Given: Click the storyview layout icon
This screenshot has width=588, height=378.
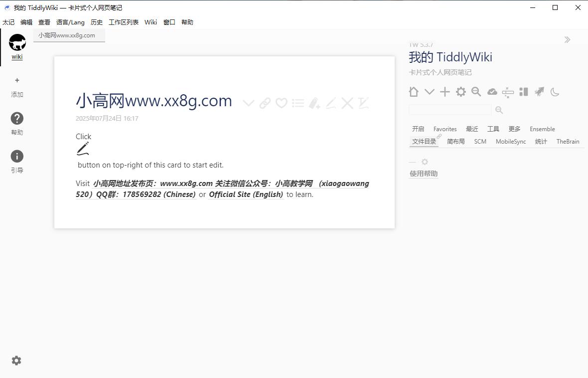Looking at the screenshot, I should pos(508,92).
